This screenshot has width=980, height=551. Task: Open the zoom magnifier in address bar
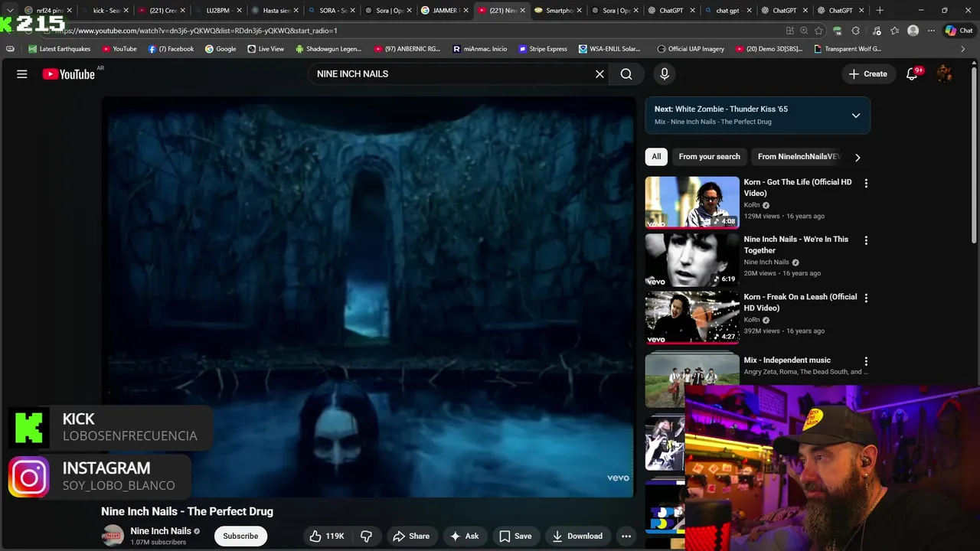[804, 31]
